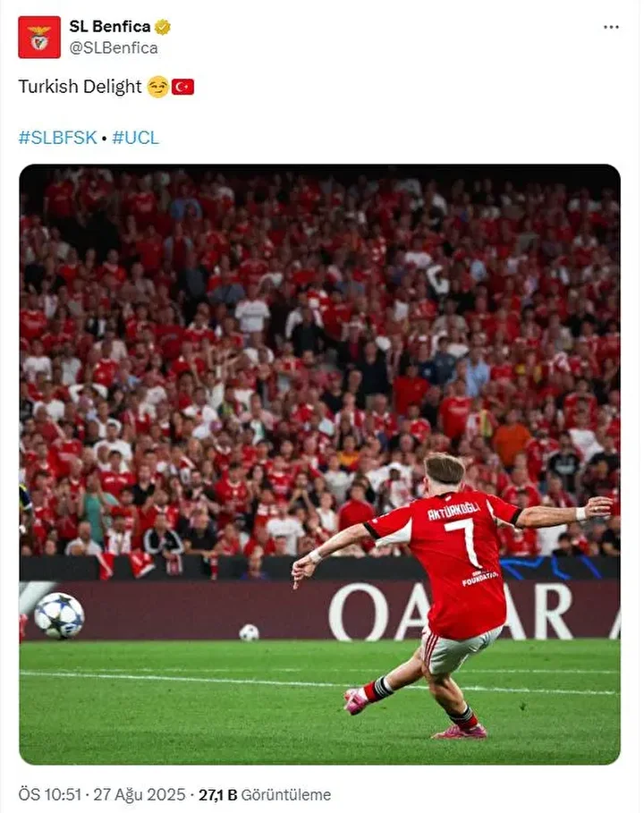Open the SL Benfica profile avatar

tap(39, 37)
